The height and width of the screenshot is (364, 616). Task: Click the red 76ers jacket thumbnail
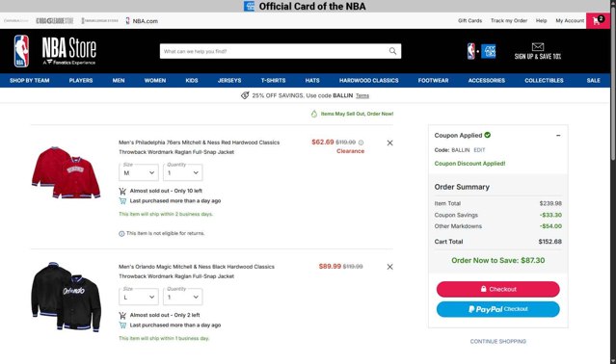66,172
